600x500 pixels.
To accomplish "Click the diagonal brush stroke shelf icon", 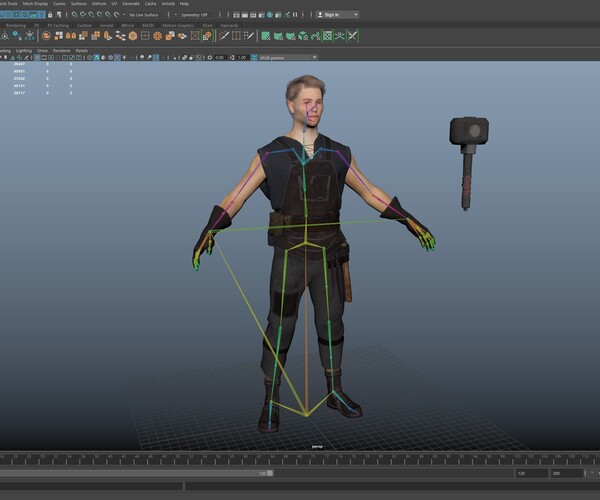I will pyautogui.click(x=224, y=36).
